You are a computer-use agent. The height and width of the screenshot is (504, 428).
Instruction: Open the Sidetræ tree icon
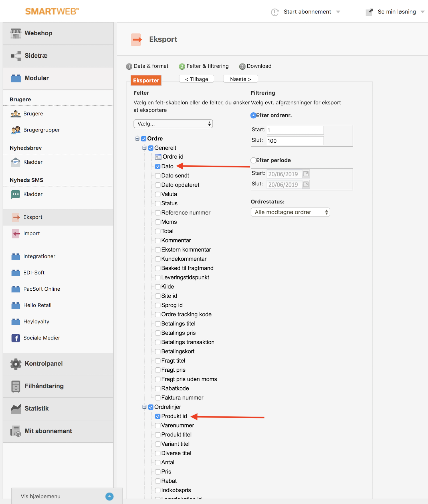coord(16,56)
